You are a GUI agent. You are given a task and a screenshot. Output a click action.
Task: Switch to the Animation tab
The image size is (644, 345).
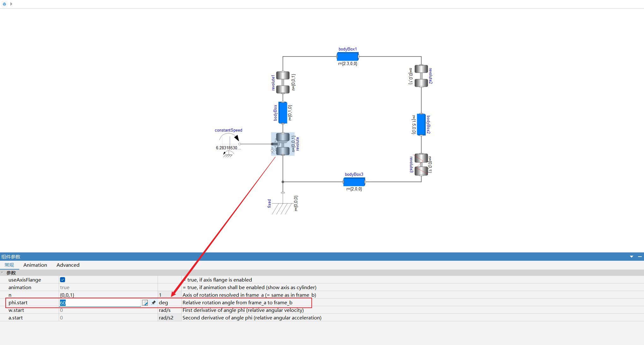click(35, 265)
